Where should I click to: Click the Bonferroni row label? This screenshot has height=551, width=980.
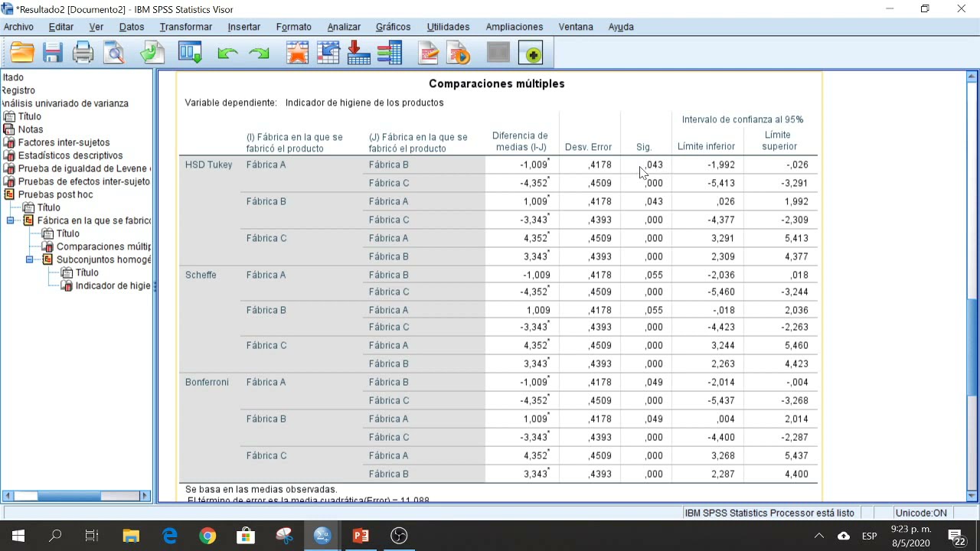(207, 382)
